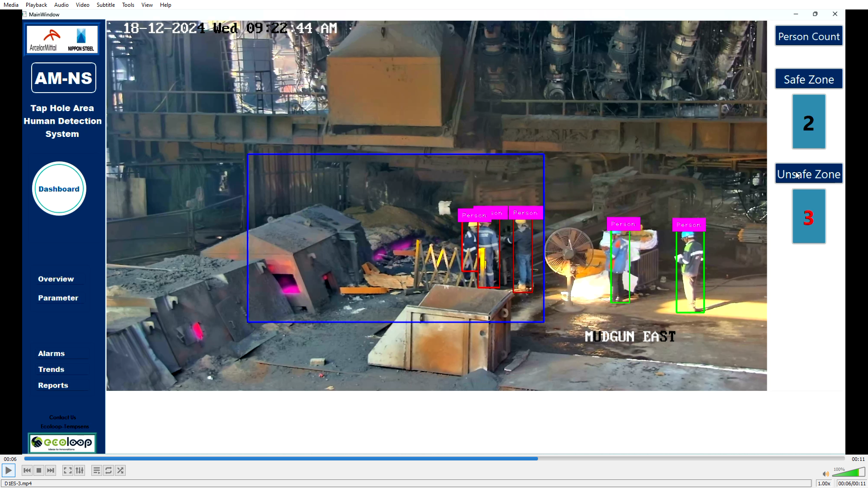Adjust the volume slider
Viewport: 868px width, 488px height.
tap(849, 473)
